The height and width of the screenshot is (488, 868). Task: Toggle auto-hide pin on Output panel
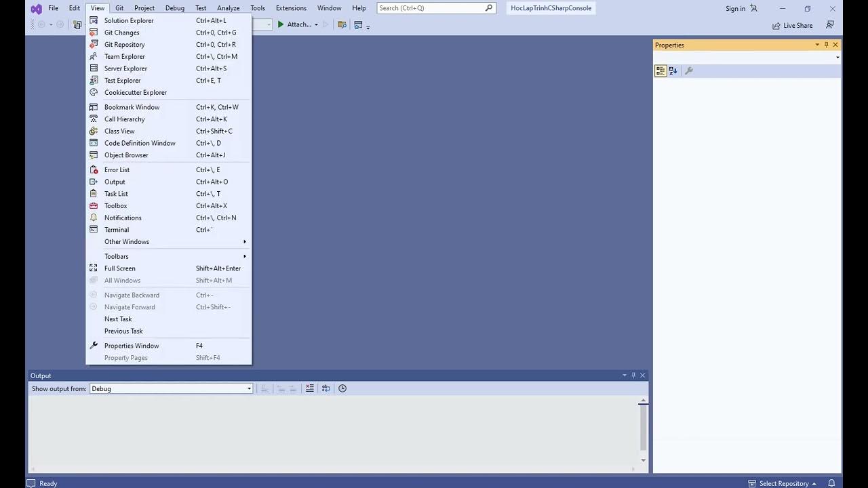pos(633,375)
